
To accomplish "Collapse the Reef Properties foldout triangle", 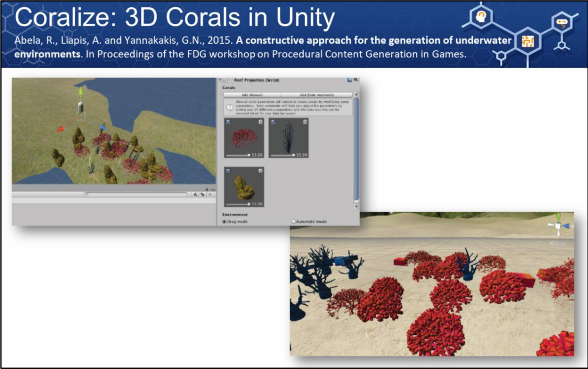I will [220, 80].
